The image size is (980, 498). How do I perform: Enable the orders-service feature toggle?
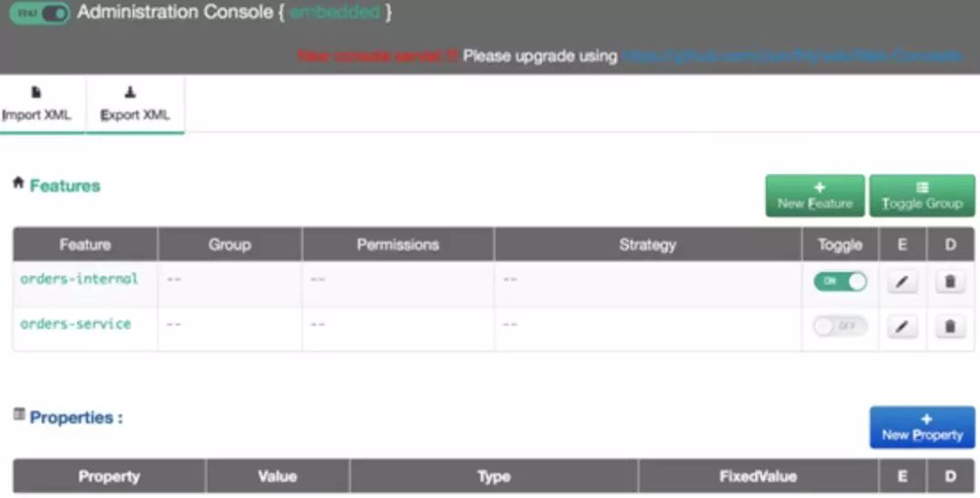pos(839,327)
